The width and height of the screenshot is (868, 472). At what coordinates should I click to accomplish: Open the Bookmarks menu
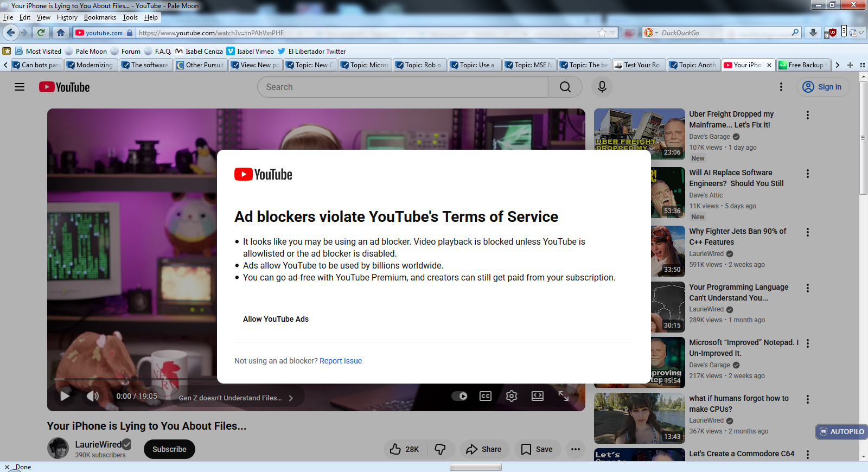tap(100, 17)
